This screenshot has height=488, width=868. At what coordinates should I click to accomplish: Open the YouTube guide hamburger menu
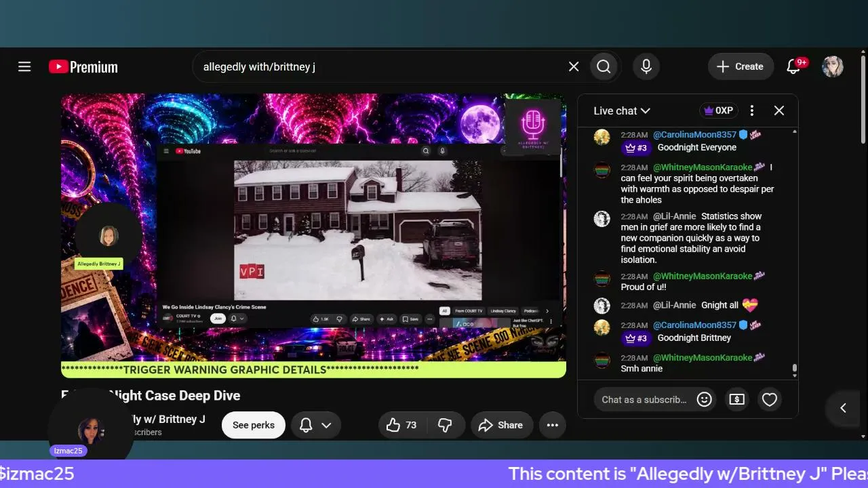pyautogui.click(x=24, y=66)
